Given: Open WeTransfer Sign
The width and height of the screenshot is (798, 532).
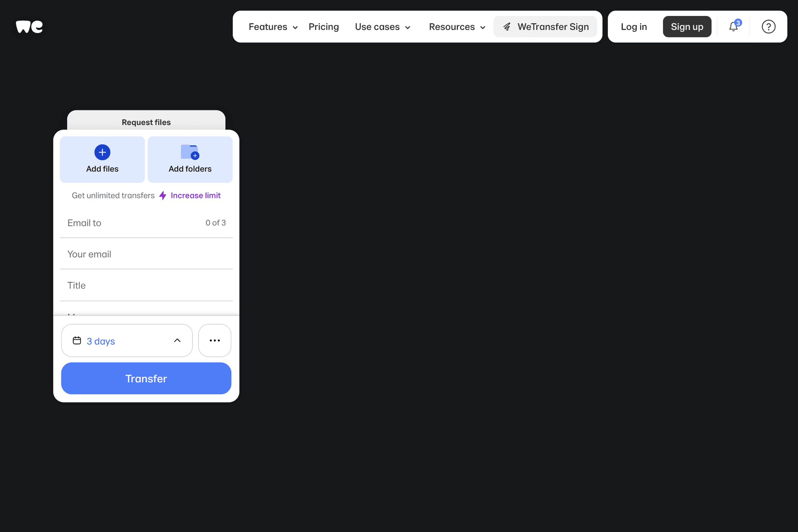Looking at the screenshot, I should pos(545,27).
